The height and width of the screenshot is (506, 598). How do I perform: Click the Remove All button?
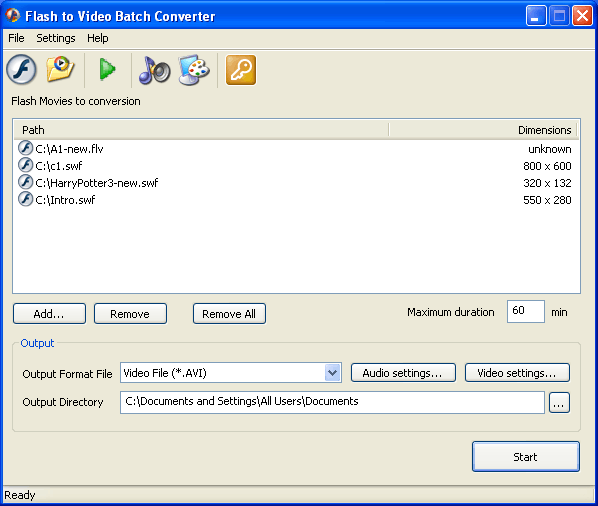click(229, 314)
